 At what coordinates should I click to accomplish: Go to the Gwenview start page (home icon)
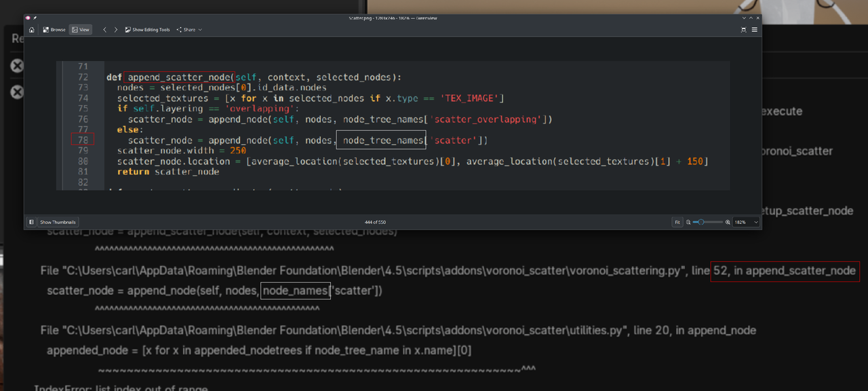point(31,30)
